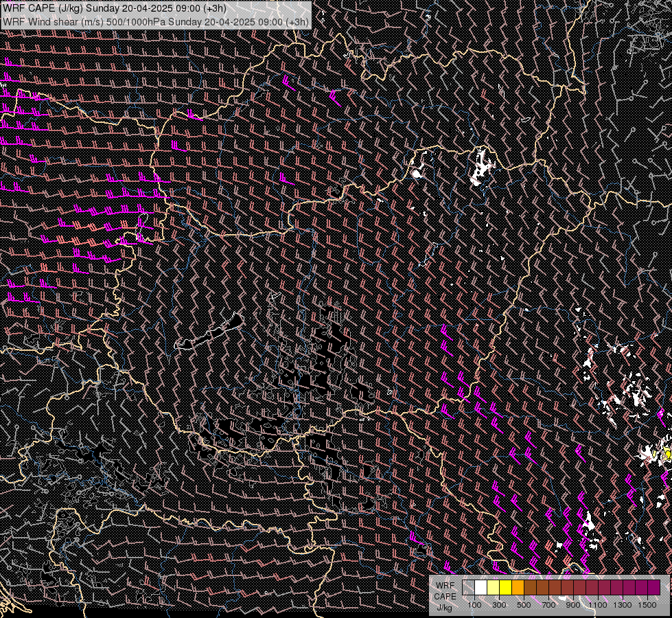Click the transparent first legend swatch
The height and width of the screenshot is (618, 672).
tap(468, 588)
